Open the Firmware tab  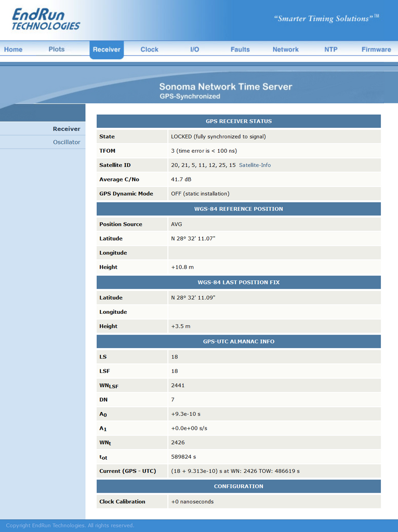point(376,49)
